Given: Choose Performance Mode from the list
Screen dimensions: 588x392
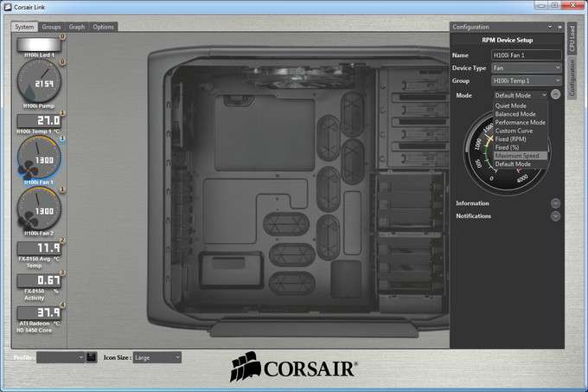Looking at the screenshot, I should point(521,122).
